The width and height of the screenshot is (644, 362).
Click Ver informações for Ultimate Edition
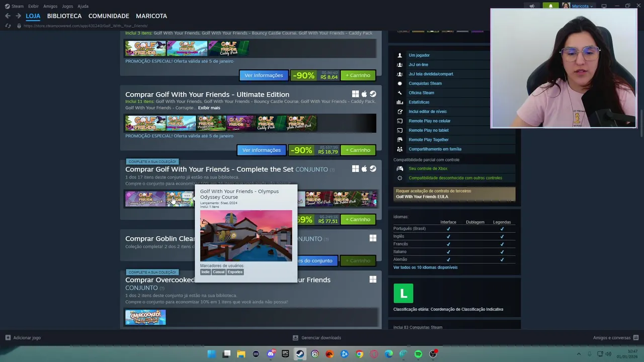261,150
